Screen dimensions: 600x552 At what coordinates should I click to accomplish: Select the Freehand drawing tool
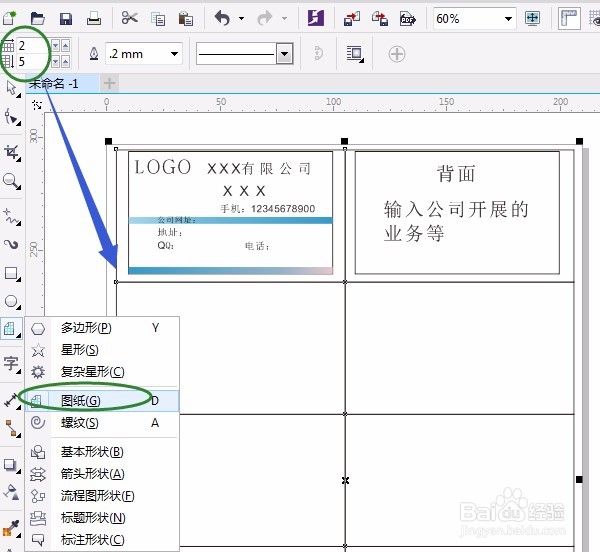pyautogui.click(x=11, y=216)
